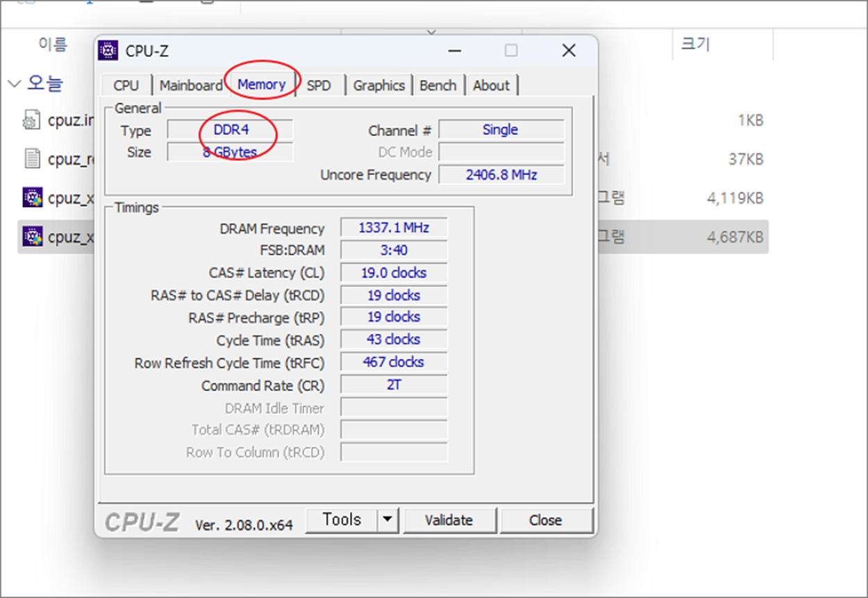Select the cpuz_re text document icon

tap(32, 159)
